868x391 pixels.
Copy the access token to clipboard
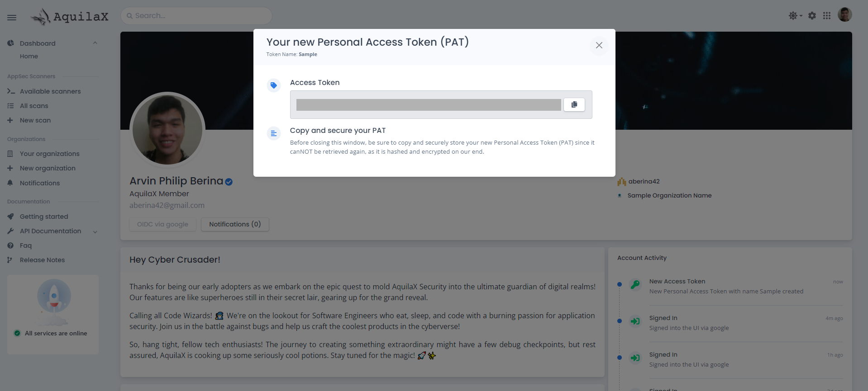[574, 105]
